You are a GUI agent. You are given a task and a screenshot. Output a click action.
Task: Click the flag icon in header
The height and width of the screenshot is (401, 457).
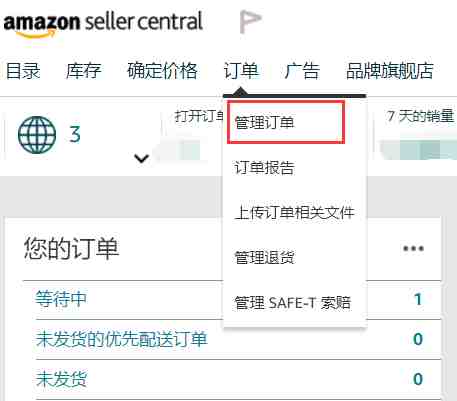(x=250, y=22)
